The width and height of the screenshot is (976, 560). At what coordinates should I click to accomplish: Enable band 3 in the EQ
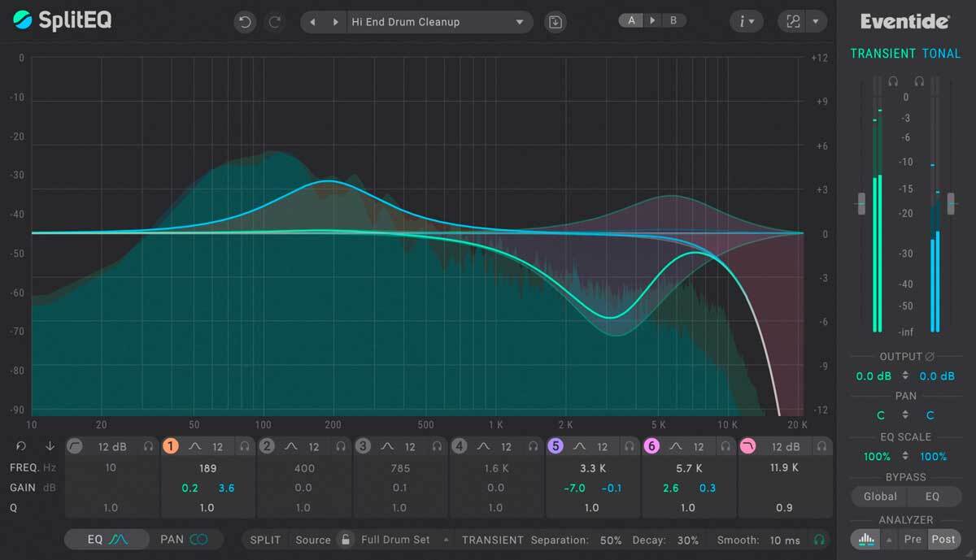point(364,446)
